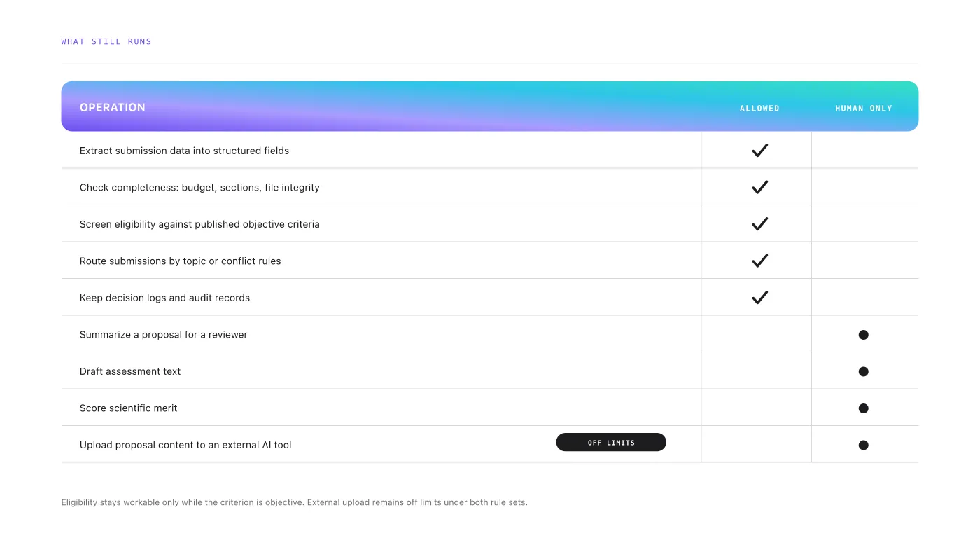This screenshot has width=980, height=552.
Task: Click 'Route submissions by topic or conflict rules'
Action: coord(180,261)
